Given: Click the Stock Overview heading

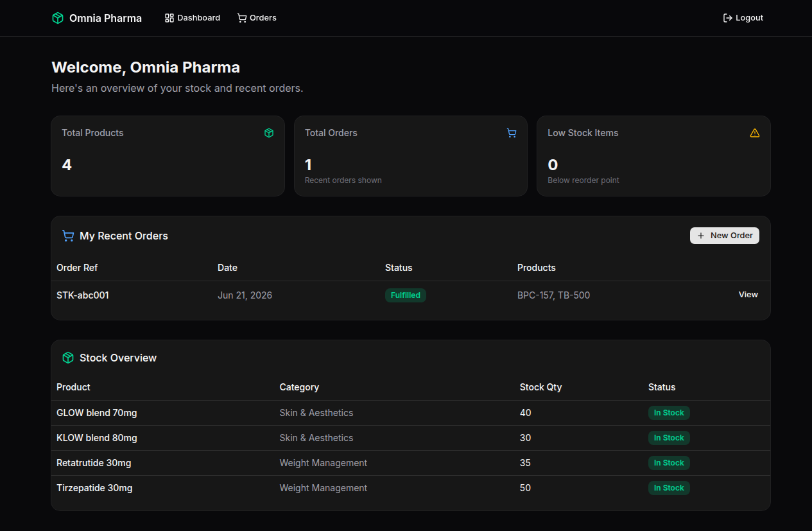Looking at the screenshot, I should coord(118,358).
